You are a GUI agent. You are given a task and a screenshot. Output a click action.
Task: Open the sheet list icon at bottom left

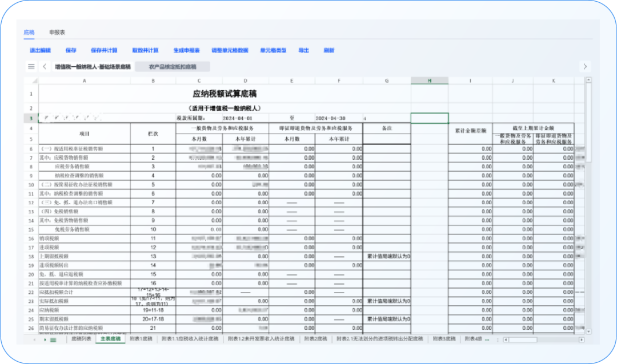tap(53, 339)
